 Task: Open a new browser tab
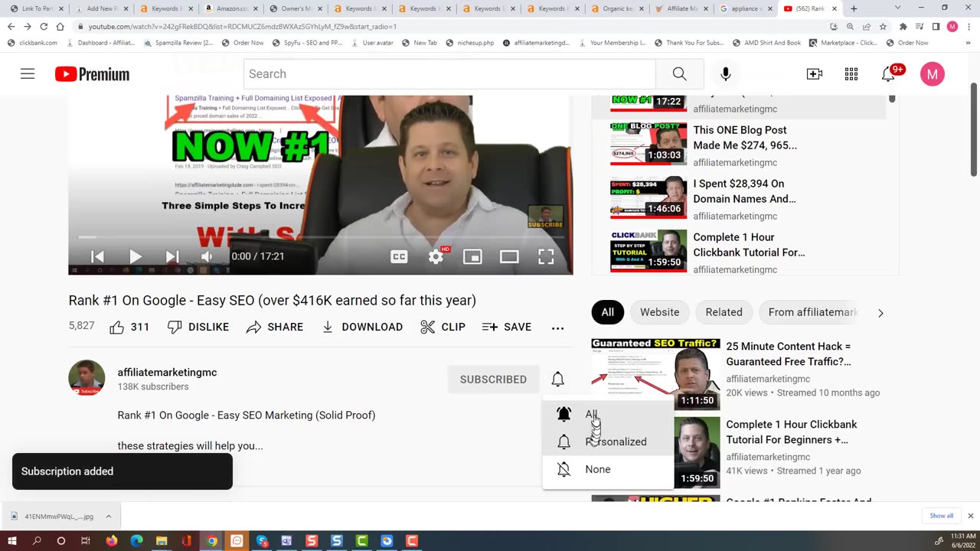(x=854, y=8)
